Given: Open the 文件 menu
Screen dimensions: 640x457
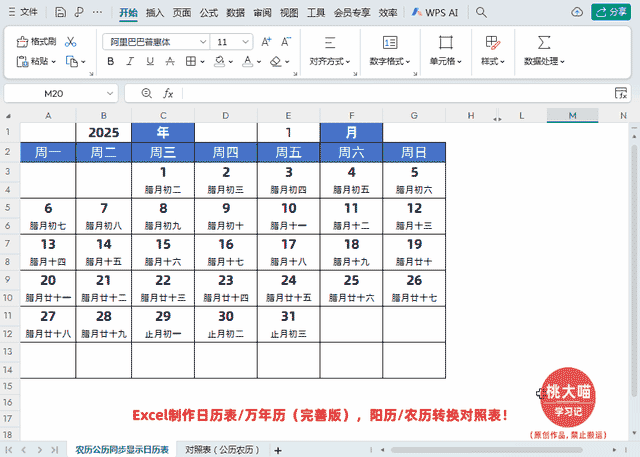Looking at the screenshot, I should click(x=23, y=12).
